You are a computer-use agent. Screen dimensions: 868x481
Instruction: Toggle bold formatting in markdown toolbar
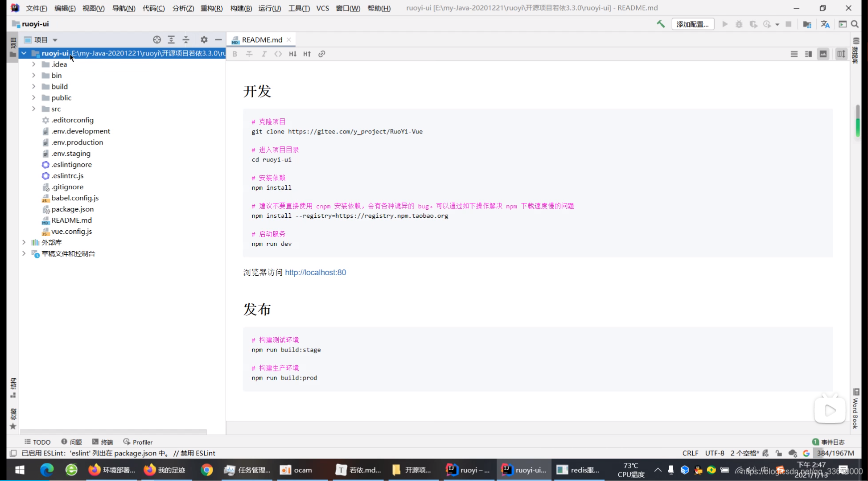click(235, 54)
